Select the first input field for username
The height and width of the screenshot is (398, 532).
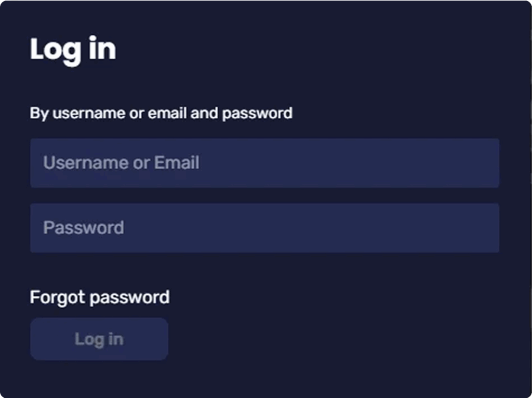pos(264,163)
